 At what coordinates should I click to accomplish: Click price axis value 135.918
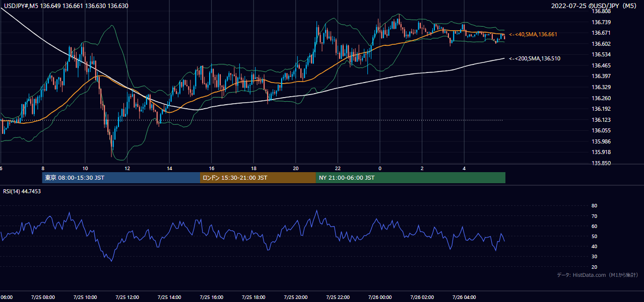click(602, 152)
